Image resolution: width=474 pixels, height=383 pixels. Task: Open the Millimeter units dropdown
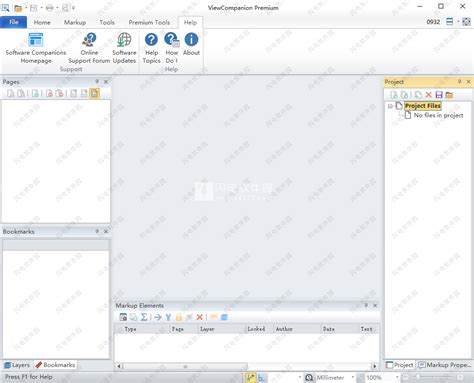pos(353,377)
